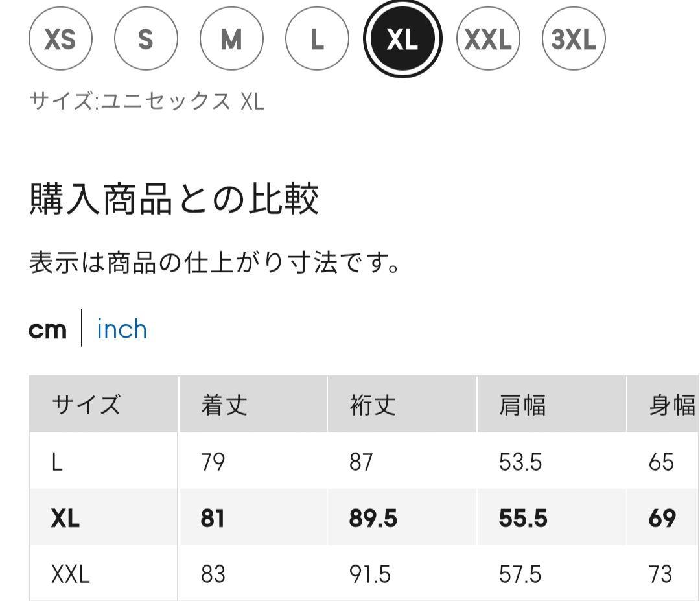Click the selected XL size button
Viewport: 700px width, 601px height.
coord(402,40)
